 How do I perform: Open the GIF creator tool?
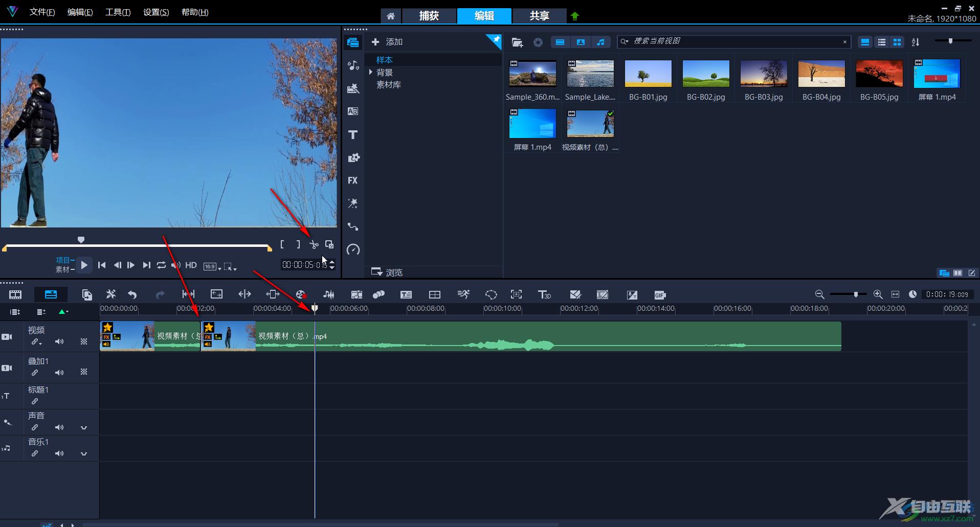660,295
